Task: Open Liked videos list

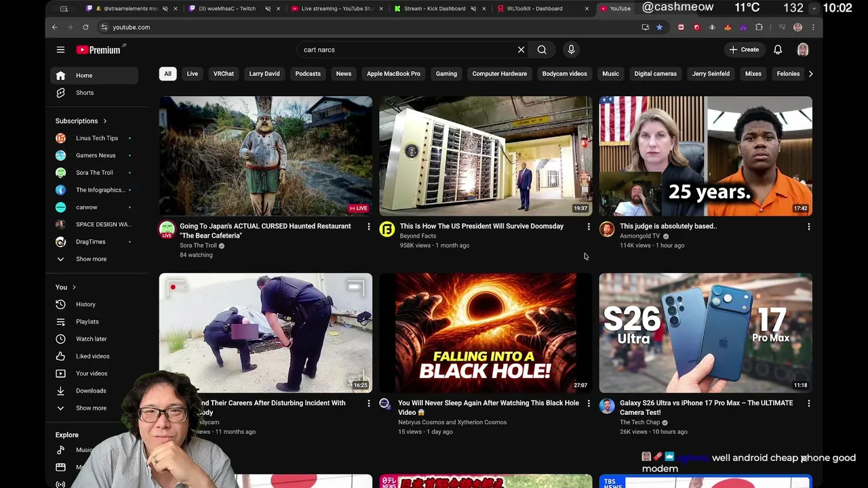Action: 94,357
